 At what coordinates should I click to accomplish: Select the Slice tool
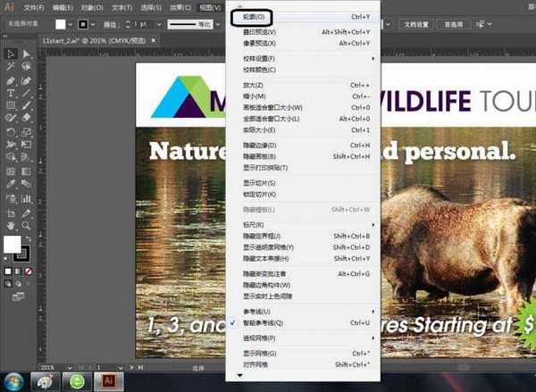(x=26, y=213)
